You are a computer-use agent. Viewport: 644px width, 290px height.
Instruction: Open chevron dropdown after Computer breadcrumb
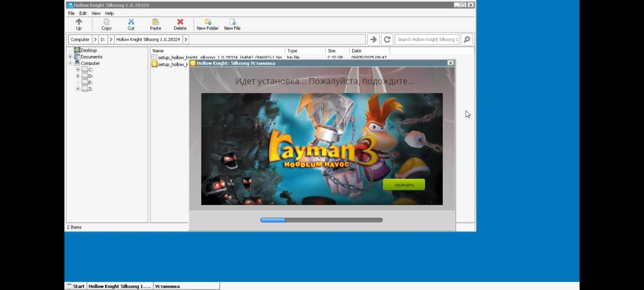point(96,40)
